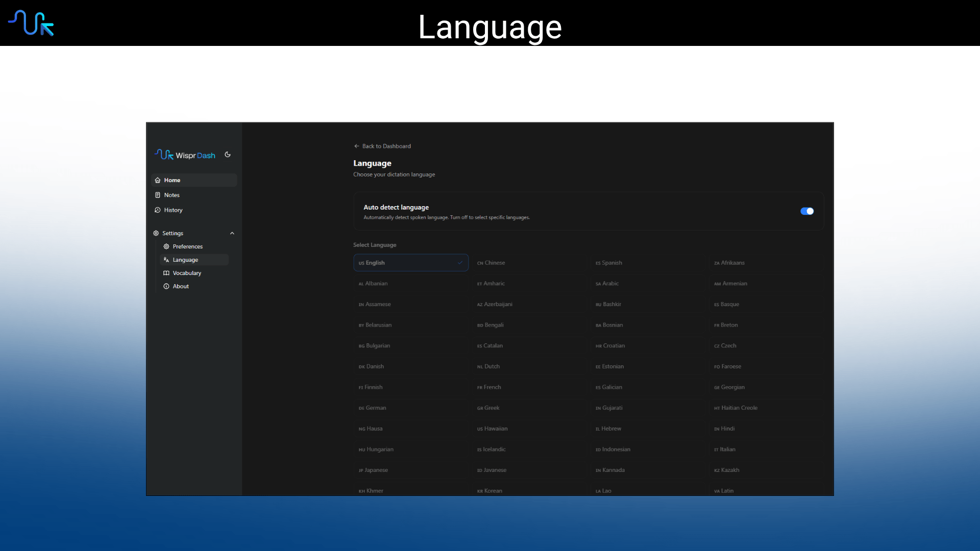Choose Azerbaijani from the language list
The image size is (980, 551).
(529, 304)
